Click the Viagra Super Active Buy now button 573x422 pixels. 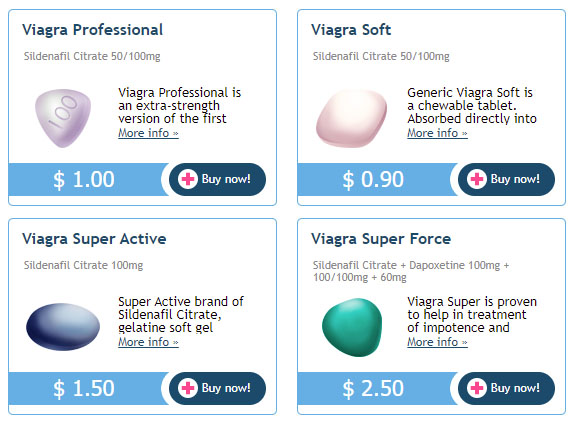tap(217, 388)
